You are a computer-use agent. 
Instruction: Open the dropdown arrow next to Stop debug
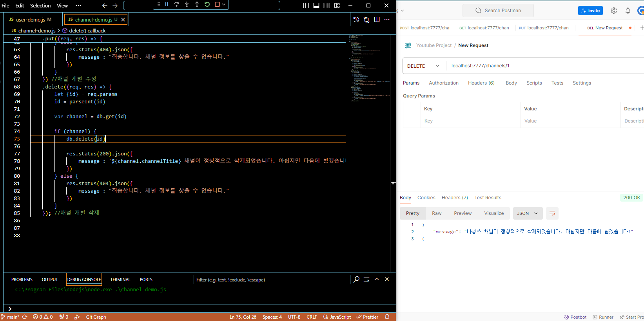pyautogui.click(x=223, y=5)
